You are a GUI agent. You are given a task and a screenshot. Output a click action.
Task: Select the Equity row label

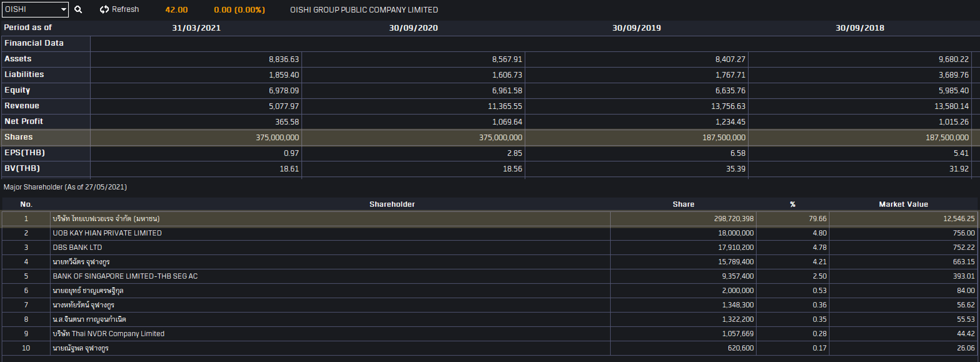(17, 90)
